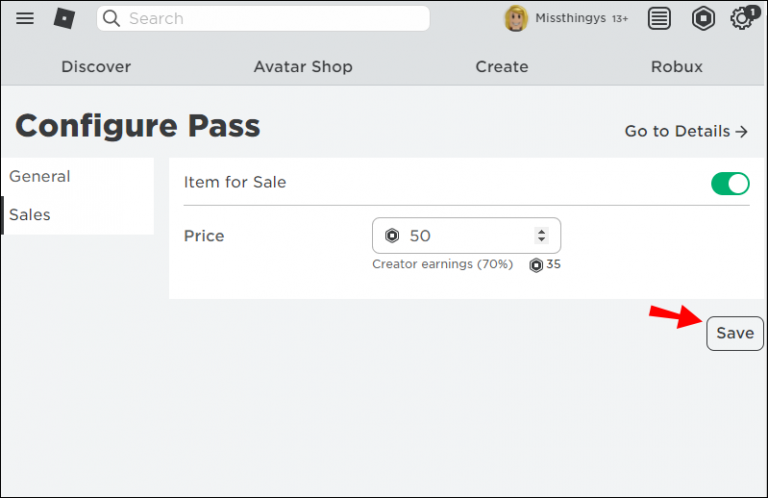Viewport: 768px width, 498px height.
Task: Click the Save button
Action: [x=735, y=333]
